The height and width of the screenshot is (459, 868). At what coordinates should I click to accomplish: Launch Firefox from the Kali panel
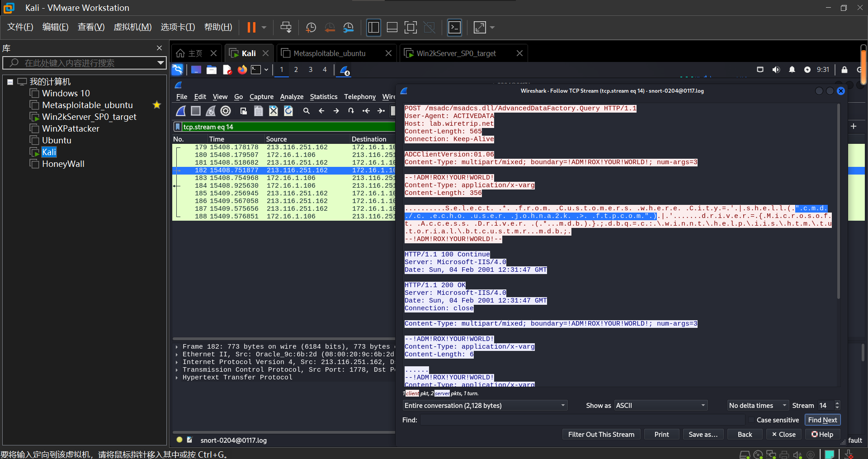pyautogui.click(x=242, y=70)
